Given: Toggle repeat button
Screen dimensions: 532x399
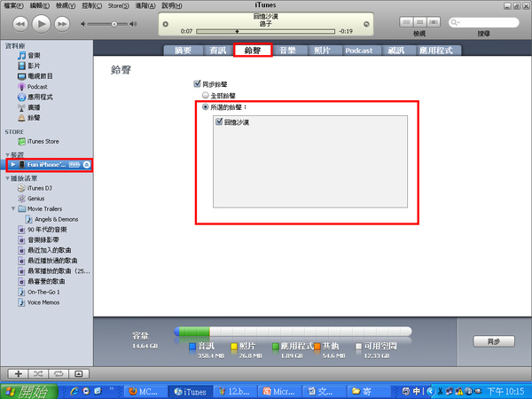Looking at the screenshot, I should (x=59, y=373).
